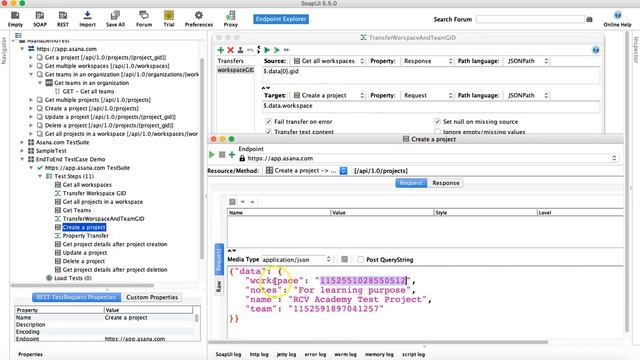The height and width of the screenshot is (360, 640).
Task: Open Preferences gear icon
Action: click(x=199, y=19)
